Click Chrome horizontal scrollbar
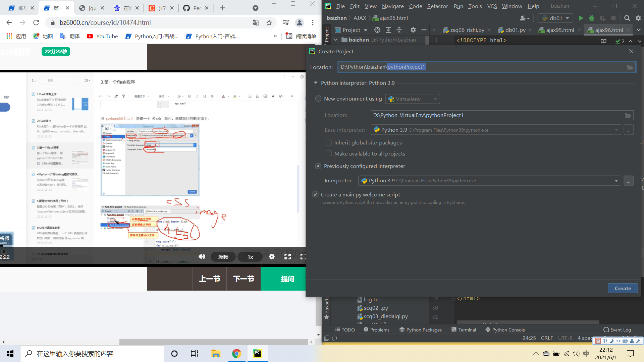This screenshot has width=644, height=362. [x=214, y=342]
